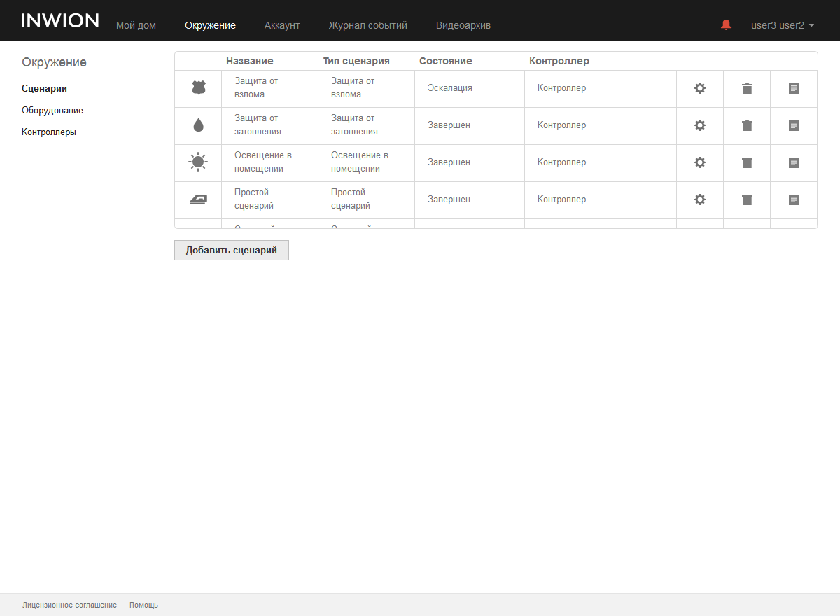The width and height of the screenshot is (840, 616).
Task: Click the iron icon of Простой сценарий
Action: coord(198,199)
